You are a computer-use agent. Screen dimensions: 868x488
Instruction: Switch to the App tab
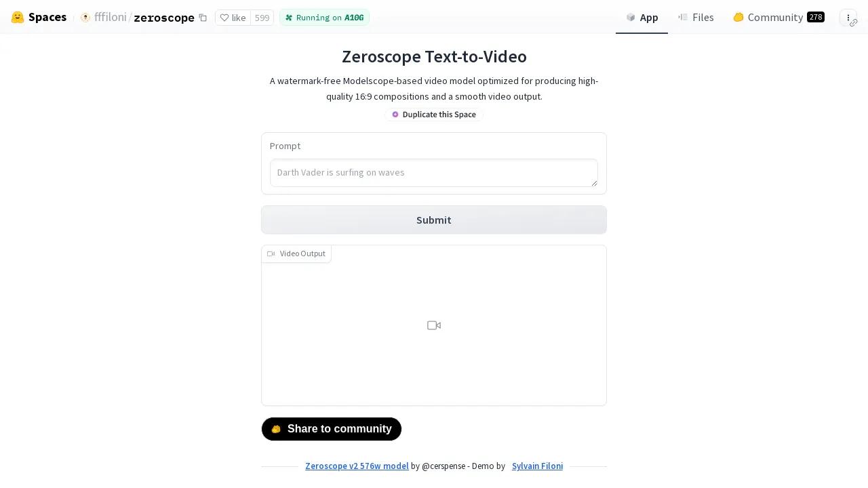642,18
